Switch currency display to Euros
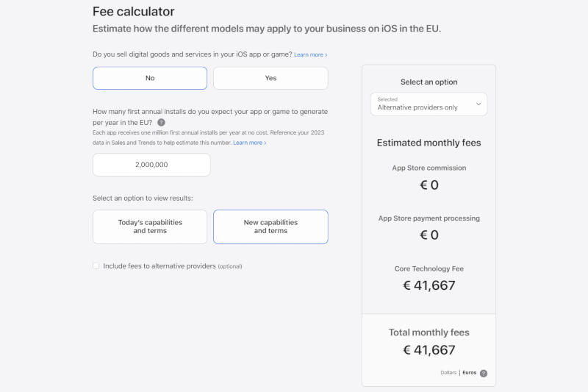The height and width of the screenshot is (392, 588). point(469,374)
